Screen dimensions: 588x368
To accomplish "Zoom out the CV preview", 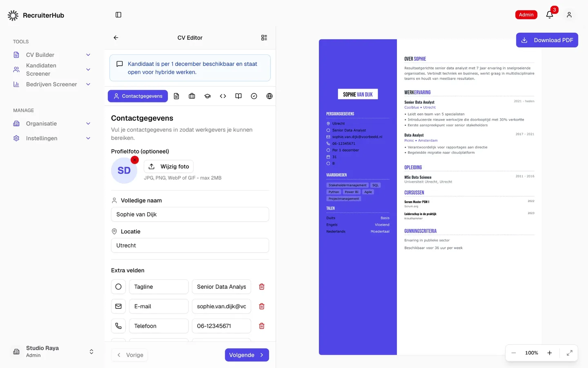I will [x=514, y=353].
